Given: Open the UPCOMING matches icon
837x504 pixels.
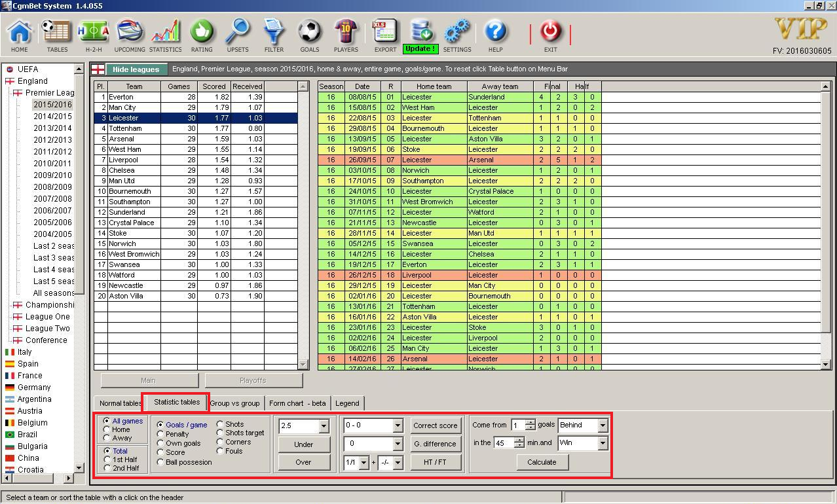Looking at the screenshot, I should point(130,31).
